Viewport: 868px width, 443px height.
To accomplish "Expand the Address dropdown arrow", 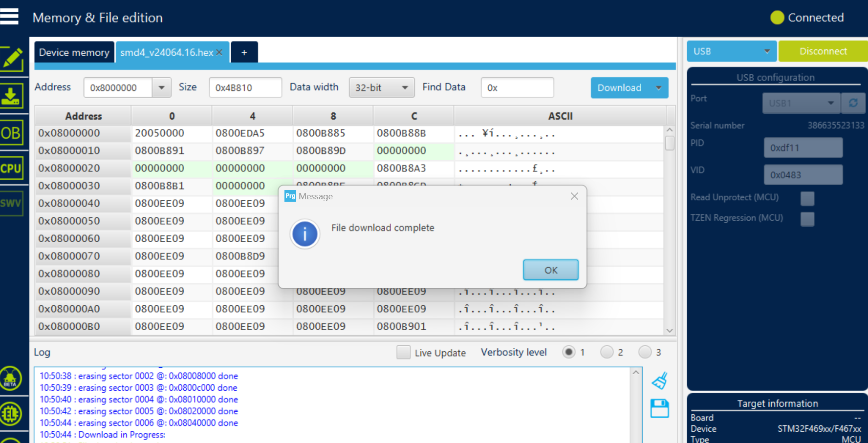I will [x=161, y=88].
